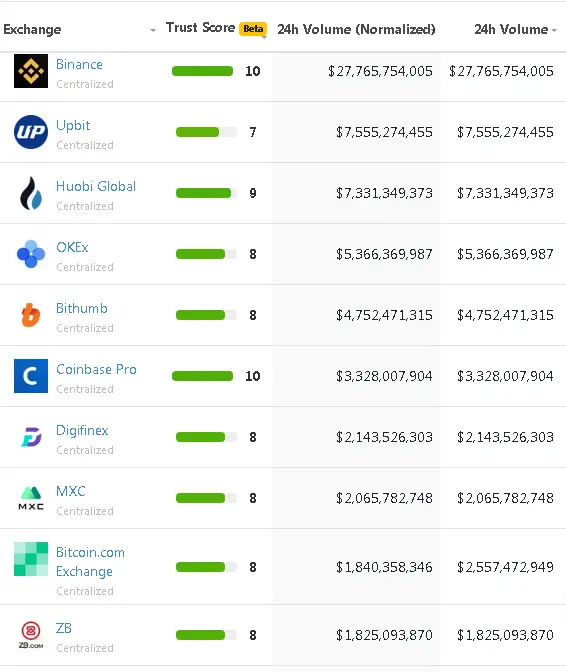Image resolution: width=566 pixels, height=672 pixels.
Task: Click sort arrow beside 24h Volume header
Action: 554,30
